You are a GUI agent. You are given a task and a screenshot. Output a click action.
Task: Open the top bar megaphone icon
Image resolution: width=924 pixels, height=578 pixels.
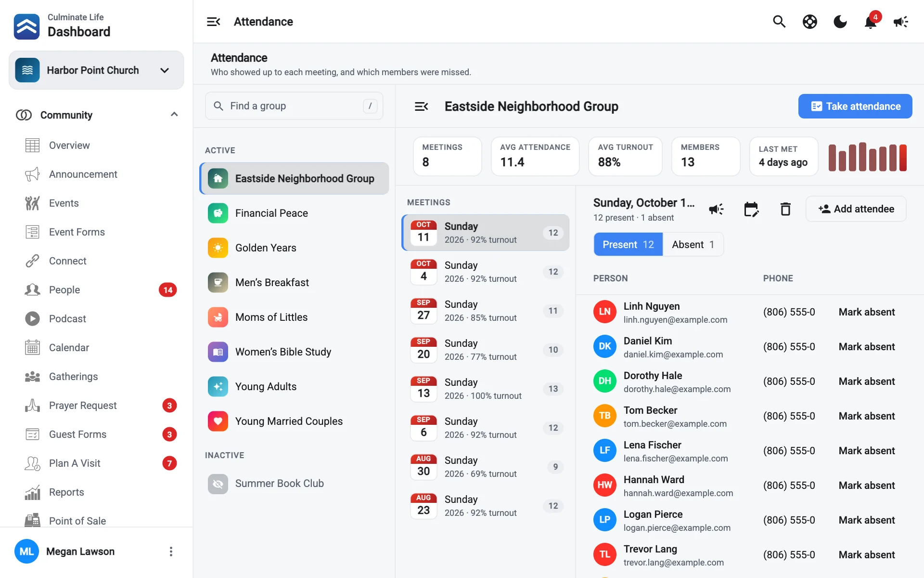click(x=901, y=22)
